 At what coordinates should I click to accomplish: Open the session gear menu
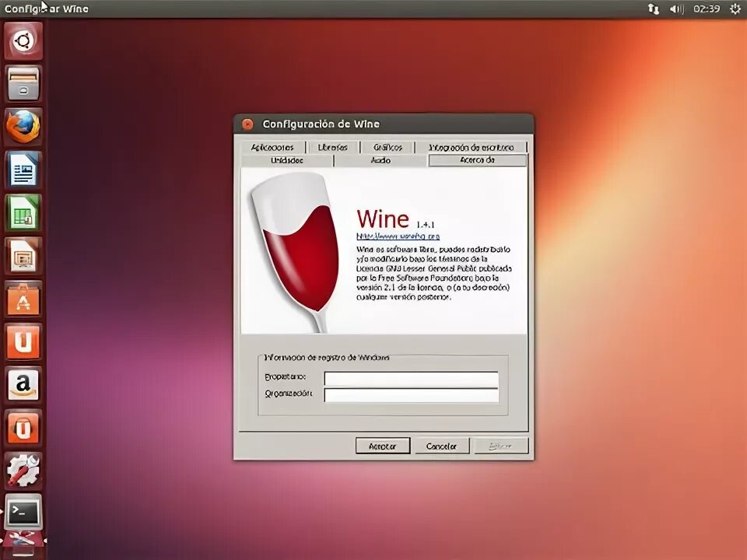pyautogui.click(x=735, y=9)
